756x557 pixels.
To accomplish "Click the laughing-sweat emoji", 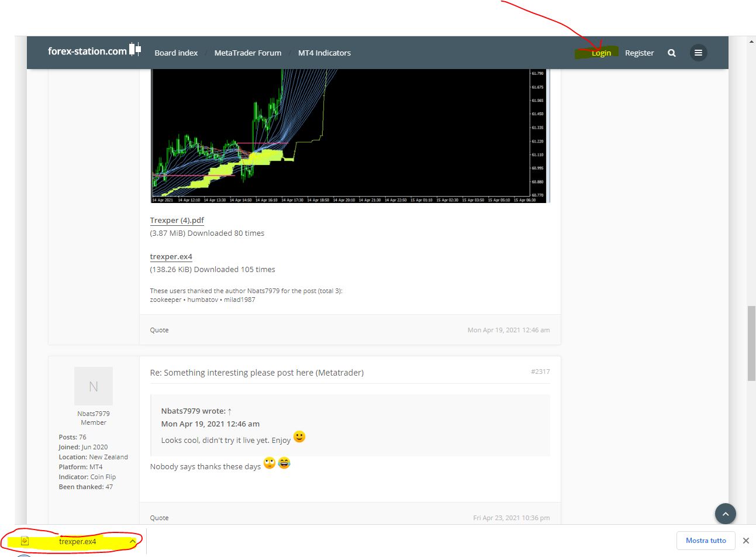I will coord(284,463).
